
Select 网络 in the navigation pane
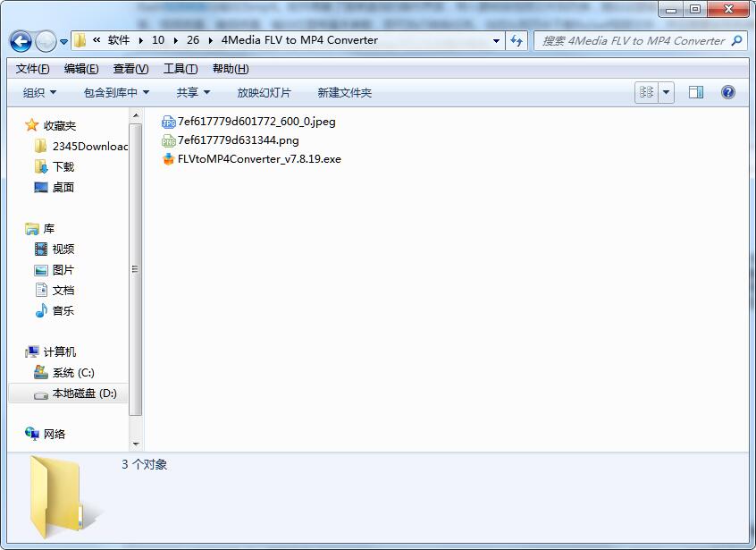(46, 435)
